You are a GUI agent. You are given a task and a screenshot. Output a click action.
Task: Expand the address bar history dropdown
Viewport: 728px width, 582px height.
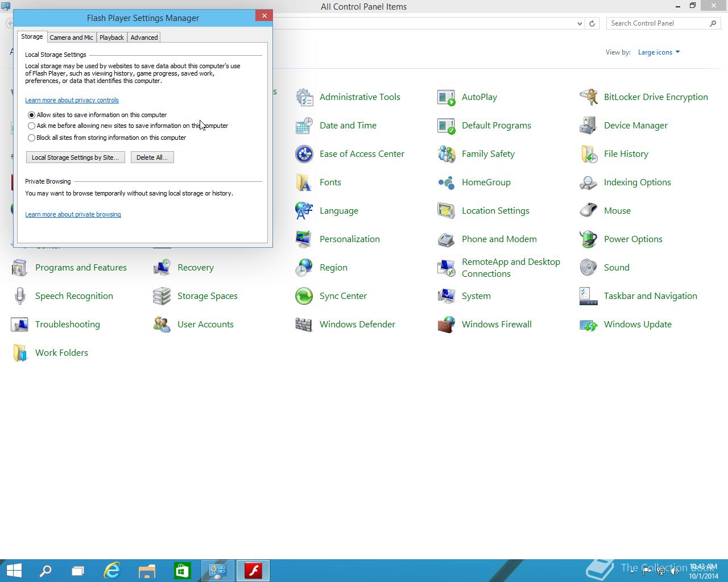click(580, 23)
